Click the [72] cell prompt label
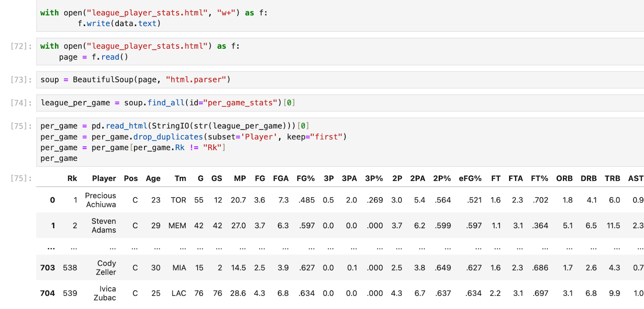The width and height of the screenshot is (644, 309). click(x=21, y=46)
